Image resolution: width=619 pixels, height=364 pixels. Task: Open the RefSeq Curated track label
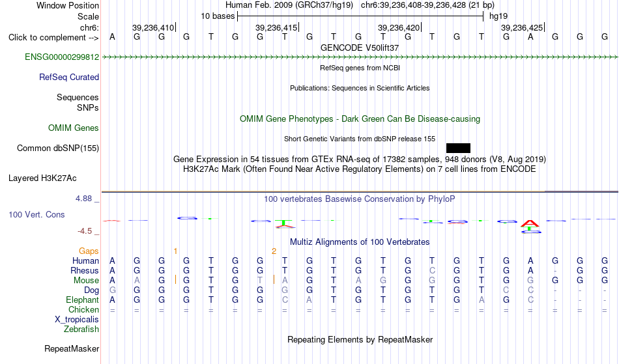click(69, 77)
